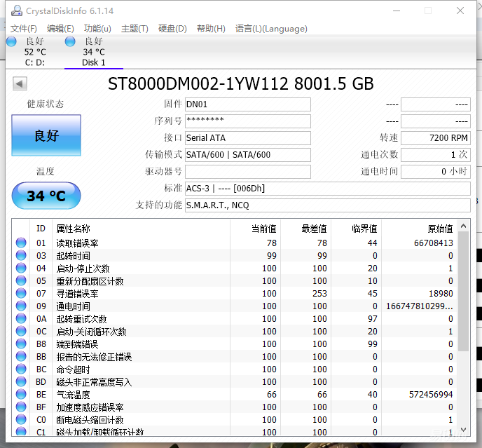This screenshot has width=482, height=448.
Task: Click the status icon for BE 气流温度
Action: coord(21,394)
